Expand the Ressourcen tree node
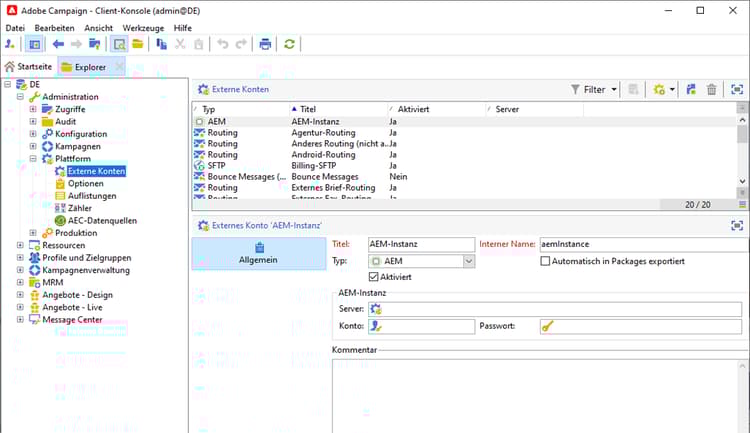750x433 pixels. click(x=20, y=245)
